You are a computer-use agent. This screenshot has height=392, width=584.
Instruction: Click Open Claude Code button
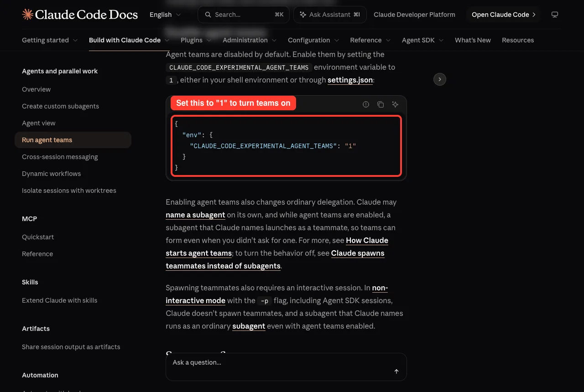click(x=503, y=15)
